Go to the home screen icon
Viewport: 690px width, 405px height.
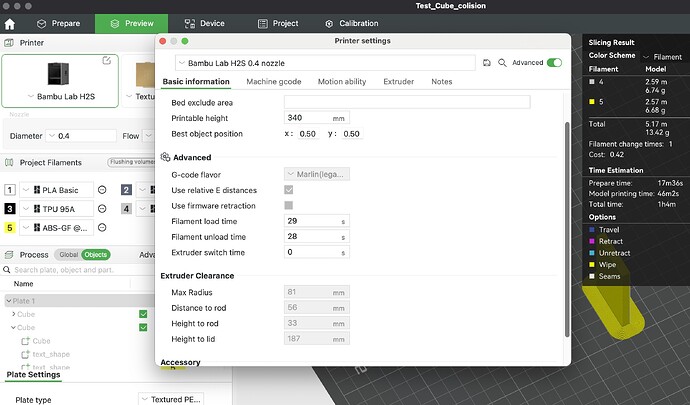10,24
